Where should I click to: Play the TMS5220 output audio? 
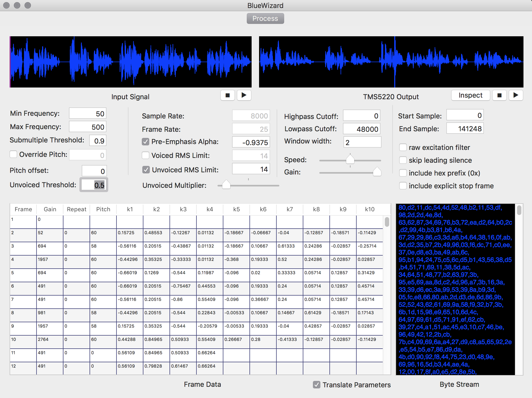[516, 95]
